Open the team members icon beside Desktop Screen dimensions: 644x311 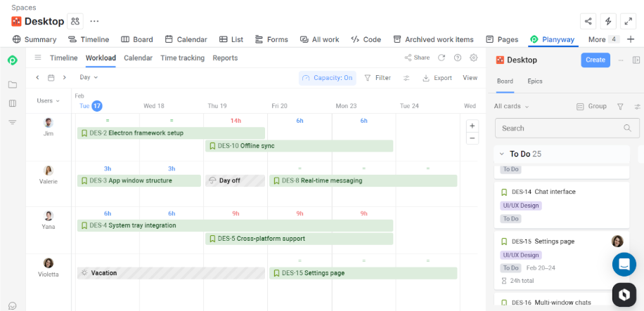[x=75, y=21]
